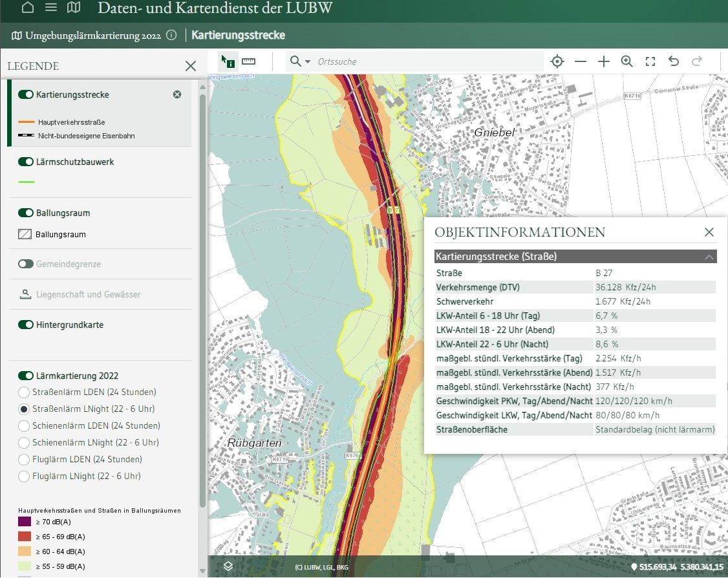Locate my position on the map

557,61
